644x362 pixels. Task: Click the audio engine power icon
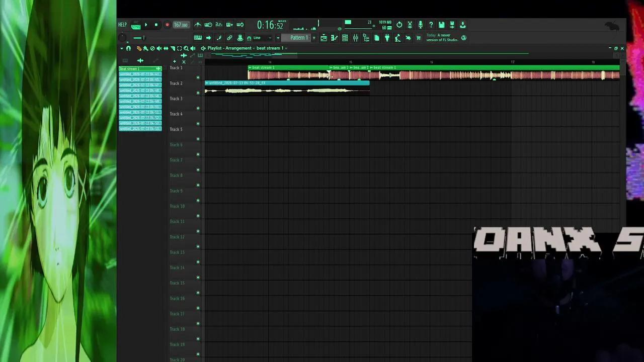click(x=399, y=24)
